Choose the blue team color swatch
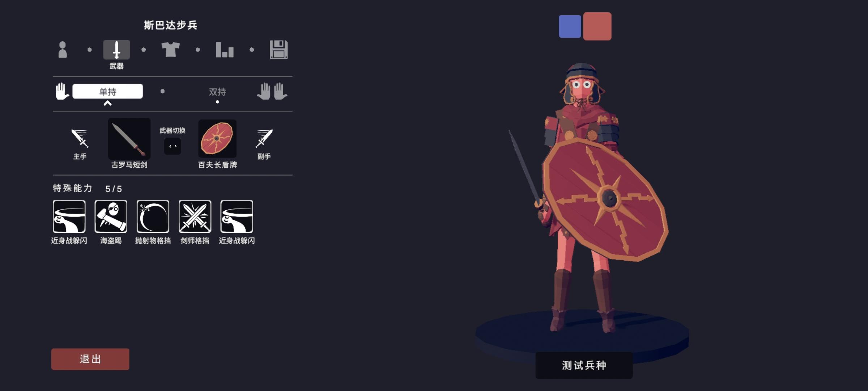This screenshot has height=391, width=868. click(x=570, y=26)
